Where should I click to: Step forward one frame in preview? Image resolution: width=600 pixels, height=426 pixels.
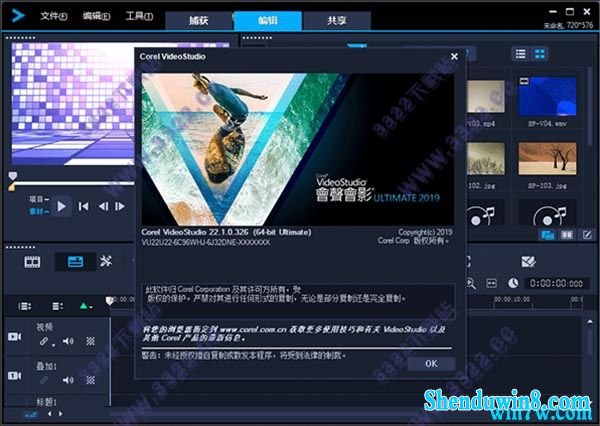click(120, 207)
